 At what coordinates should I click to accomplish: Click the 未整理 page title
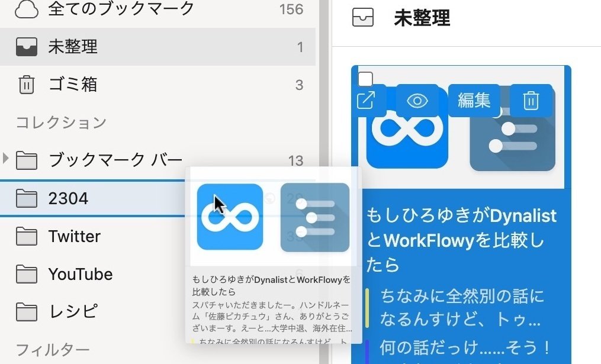(x=422, y=18)
